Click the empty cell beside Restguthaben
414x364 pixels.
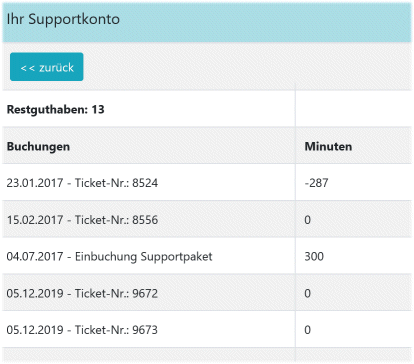point(354,109)
